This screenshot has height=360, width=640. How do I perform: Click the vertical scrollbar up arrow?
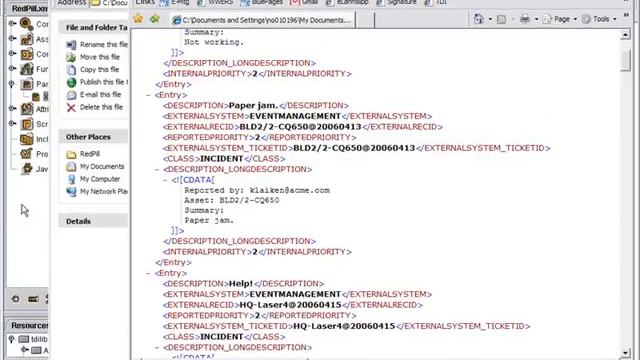[625, 35]
